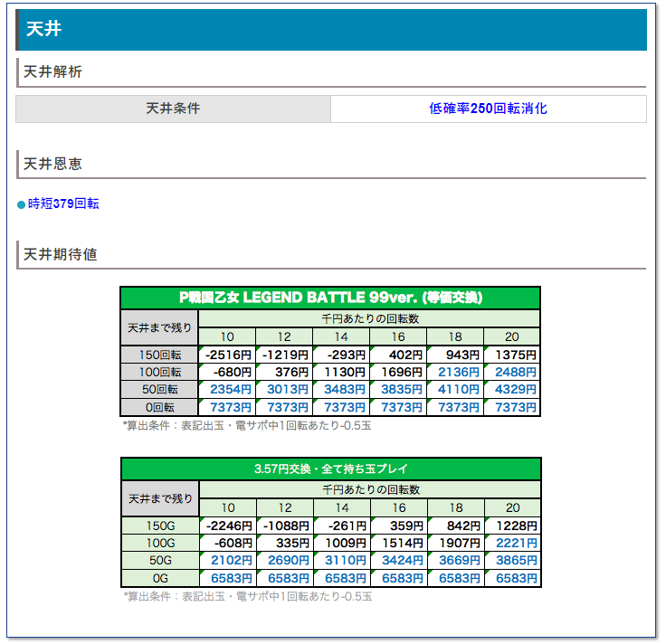
Task: Click the P戦国乙女 LEGEND BATTLE 99ver. table title
Action: 330,298
